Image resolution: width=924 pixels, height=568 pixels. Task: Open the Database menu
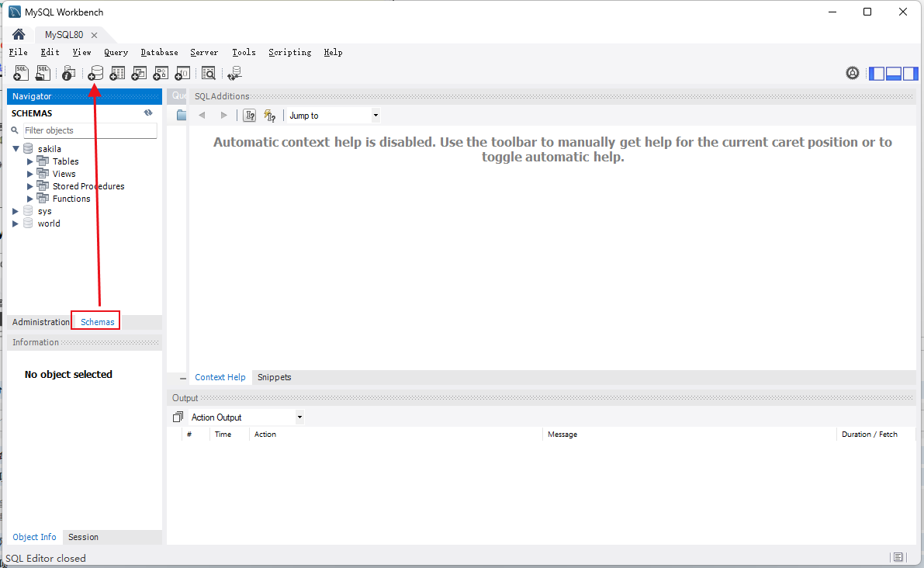tap(159, 53)
